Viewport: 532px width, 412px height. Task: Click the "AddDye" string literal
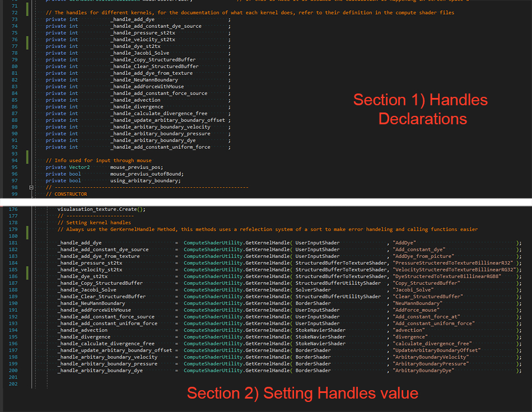click(x=404, y=243)
